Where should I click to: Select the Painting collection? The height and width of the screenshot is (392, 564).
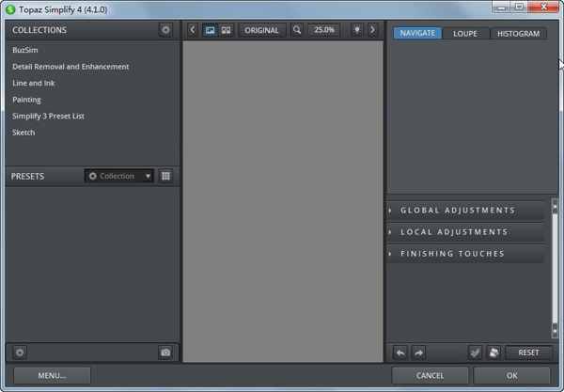pos(26,100)
